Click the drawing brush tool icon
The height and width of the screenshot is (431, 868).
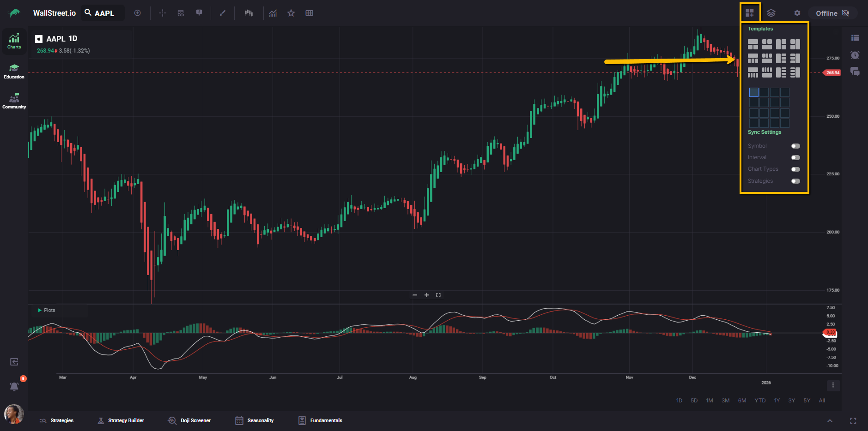tap(223, 13)
